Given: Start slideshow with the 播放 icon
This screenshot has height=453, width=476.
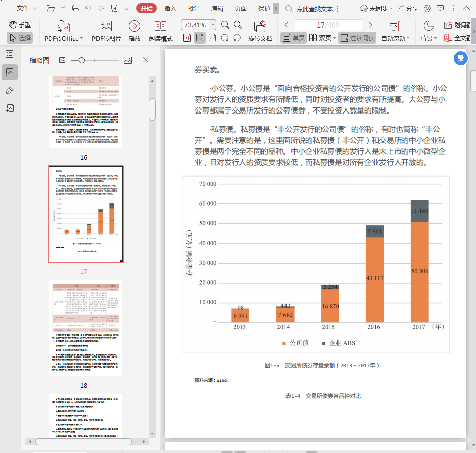Looking at the screenshot, I should tap(134, 26).
